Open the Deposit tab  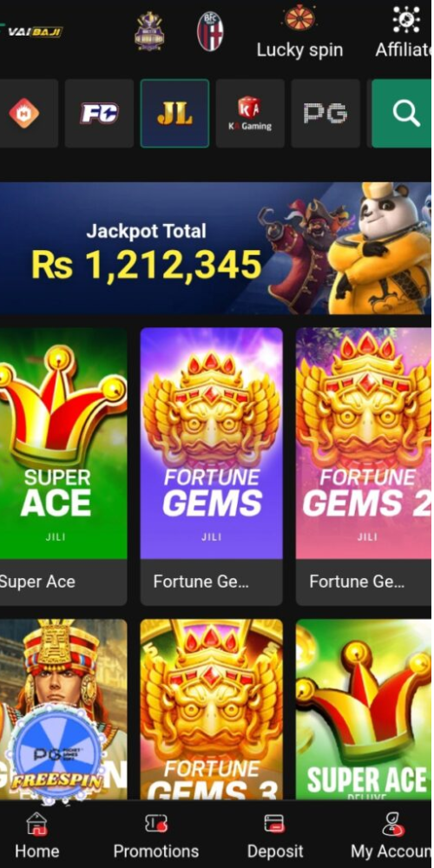(274, 835)
